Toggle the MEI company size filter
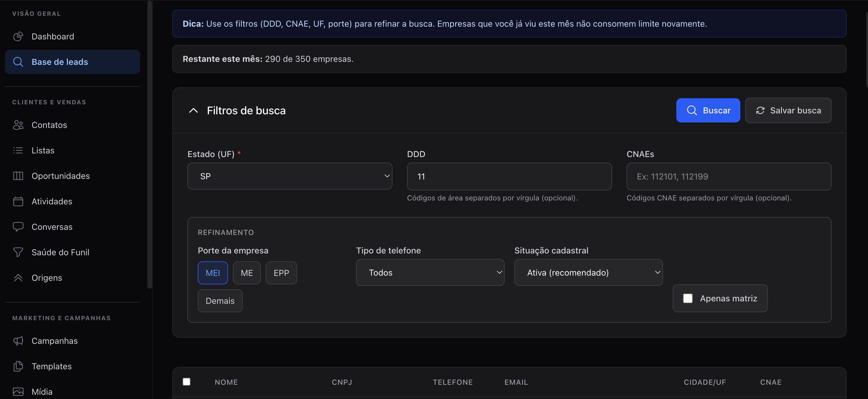Viewport: 868px width, 399px height. pos(213,273)
